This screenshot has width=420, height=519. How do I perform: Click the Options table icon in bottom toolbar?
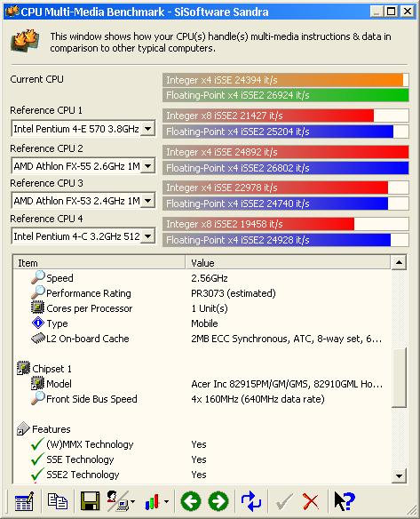click(24, 501)
